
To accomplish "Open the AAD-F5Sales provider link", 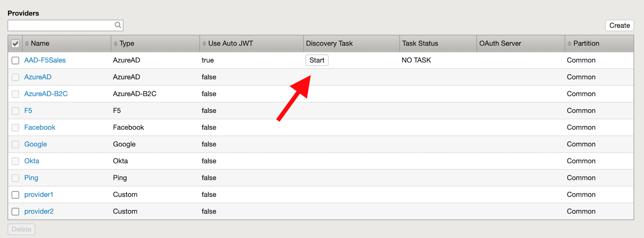I will click(x=45, y=60).
